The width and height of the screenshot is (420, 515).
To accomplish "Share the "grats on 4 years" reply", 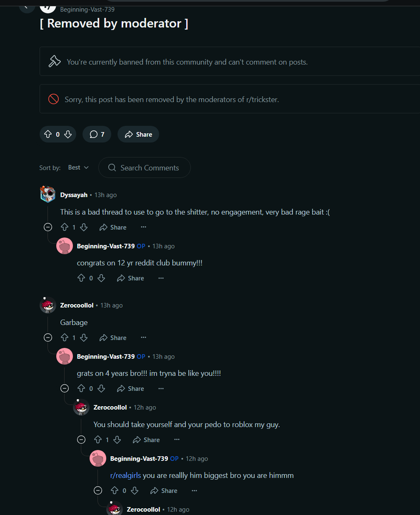I will pyautogui.click(x=130, y=388).
